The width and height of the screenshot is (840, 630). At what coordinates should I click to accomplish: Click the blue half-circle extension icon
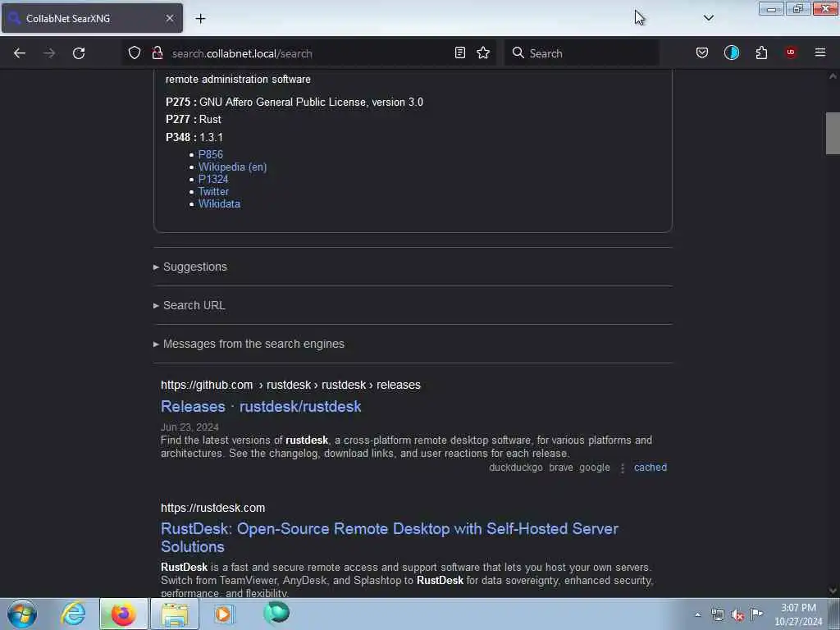(x=731, y=52)
